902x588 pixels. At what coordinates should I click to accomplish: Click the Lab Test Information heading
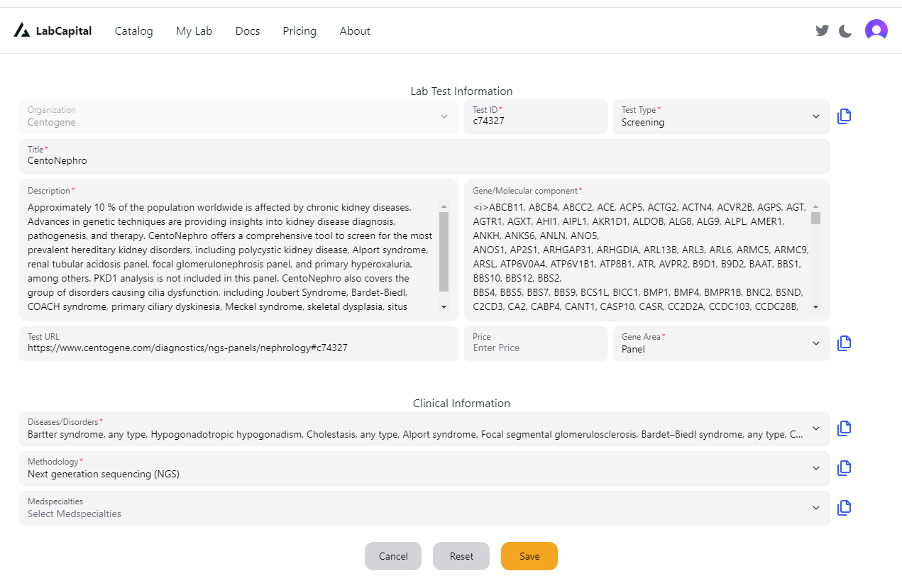(461, 91)
